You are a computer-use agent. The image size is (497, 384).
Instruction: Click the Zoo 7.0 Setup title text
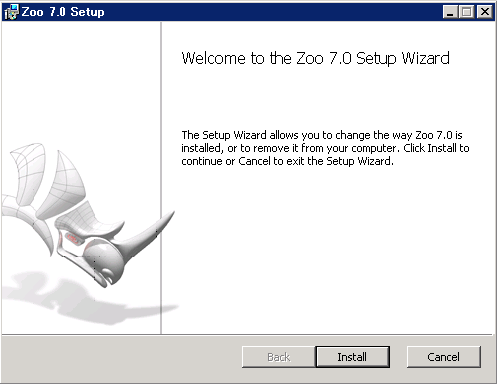(63, 12)
